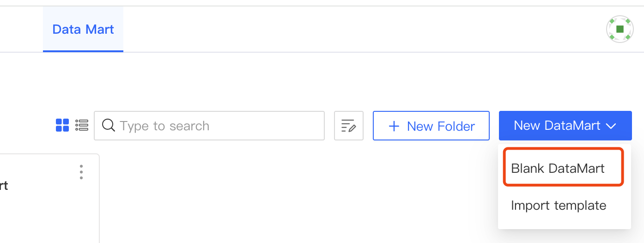Viewport: 644px width, 243px height.
Task: Open batch edit list icon button
Action: click(348, 126)
